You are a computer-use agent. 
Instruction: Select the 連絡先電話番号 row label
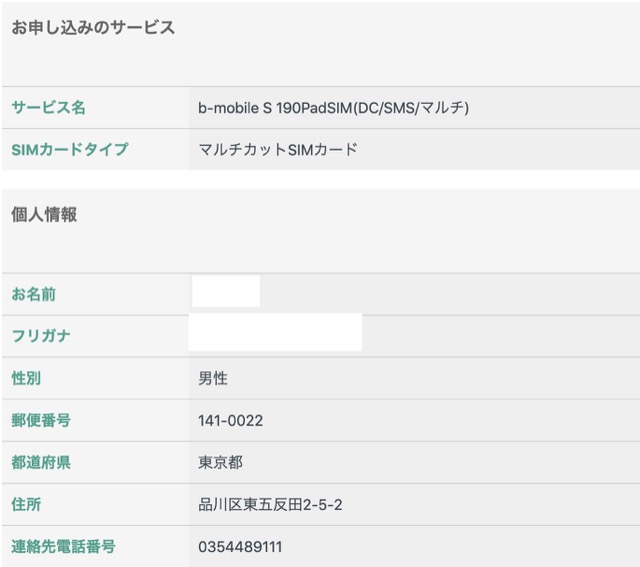tap(63, 546)
